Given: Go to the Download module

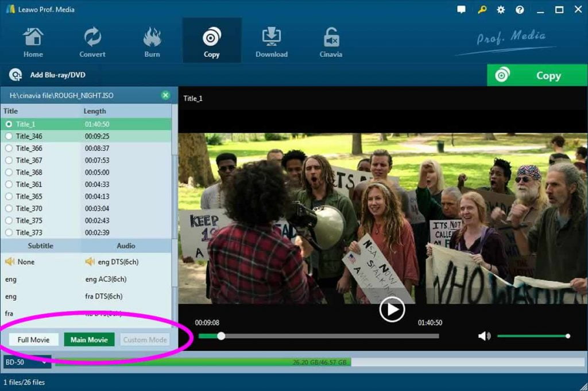Looking at the screenshot, I should click(271, 38).
